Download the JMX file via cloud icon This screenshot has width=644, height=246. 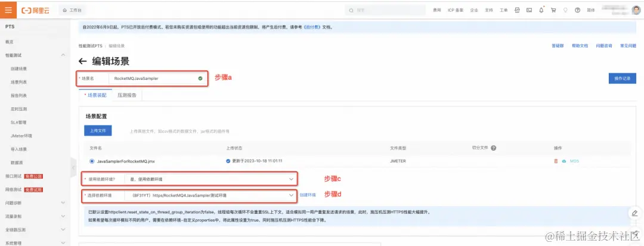coord(564,161)
